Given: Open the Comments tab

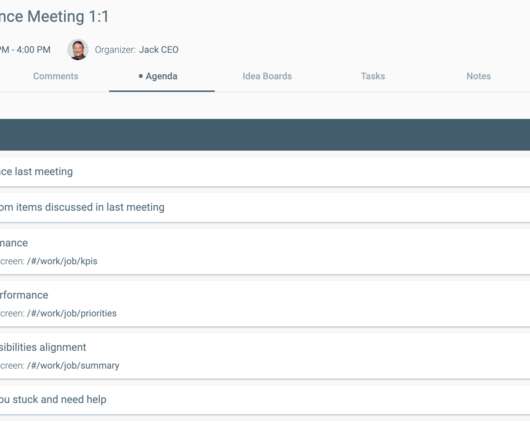Looking at the screenshot, I should tap(56, 76).
